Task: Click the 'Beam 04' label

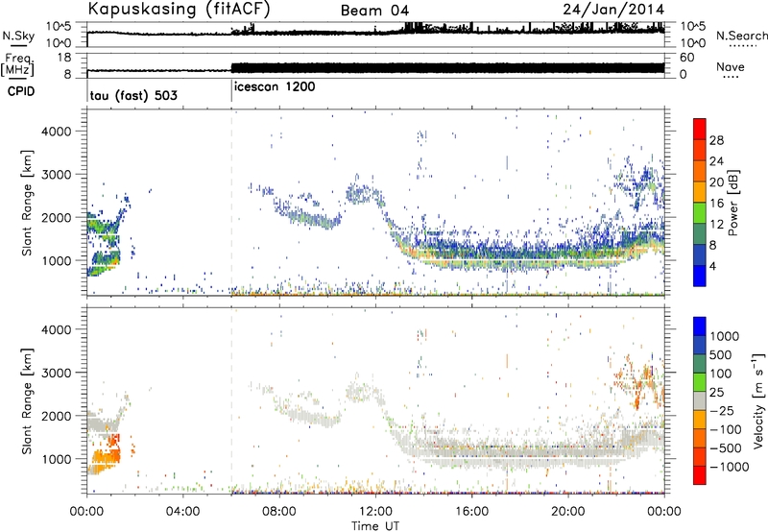Action: 374,11
